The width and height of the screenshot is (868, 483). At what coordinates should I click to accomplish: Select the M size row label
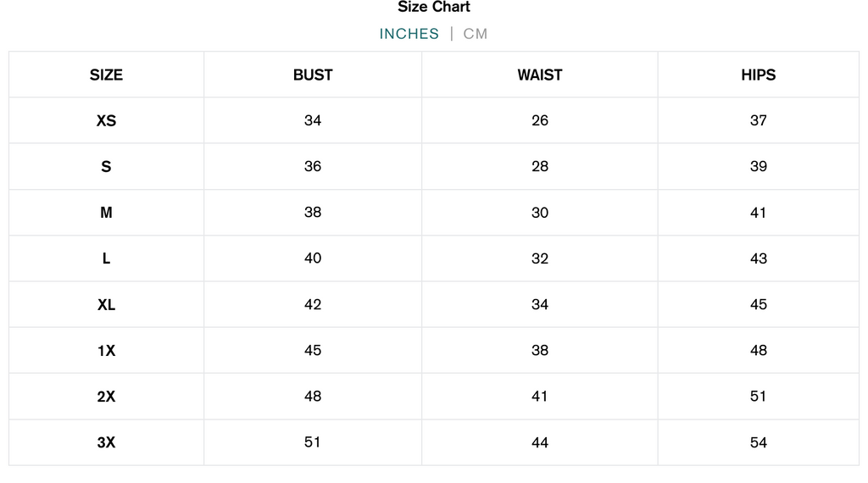(106, 213)
